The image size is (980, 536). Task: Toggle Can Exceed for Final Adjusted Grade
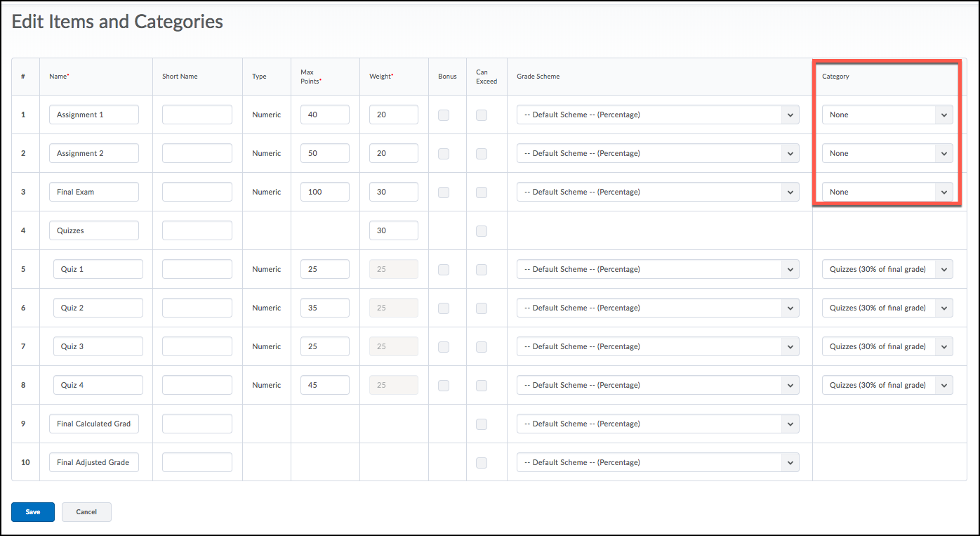tap(482, 463)
